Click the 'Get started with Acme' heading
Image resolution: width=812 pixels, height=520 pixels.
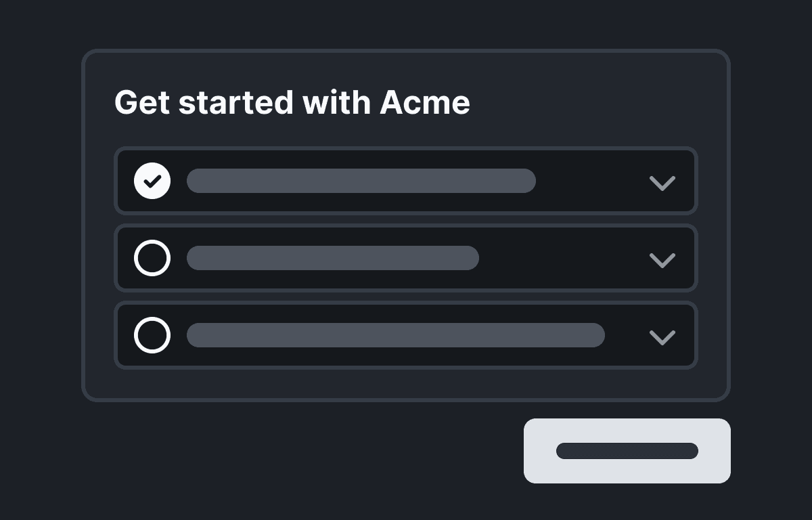pos(292,102)
